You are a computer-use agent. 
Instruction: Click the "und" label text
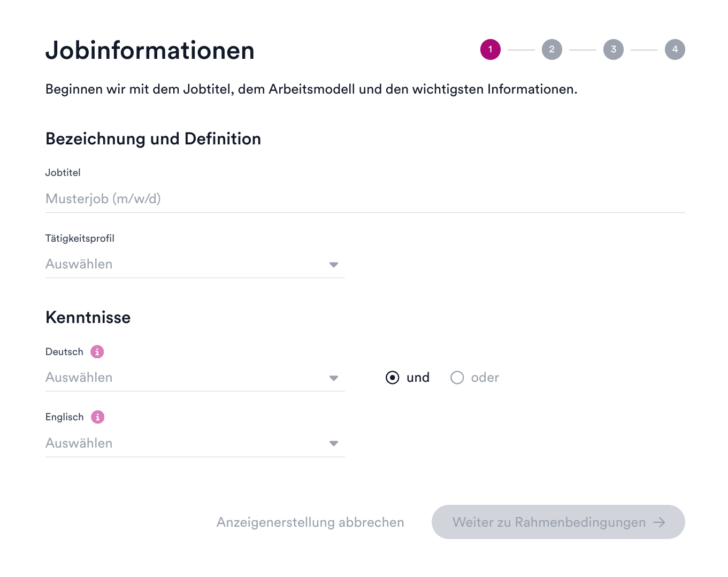[x=418, y=378]
